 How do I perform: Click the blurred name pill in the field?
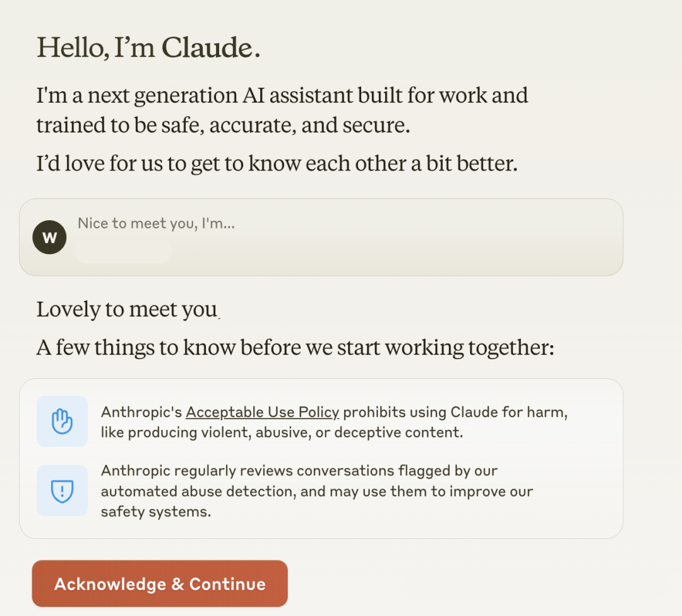(123, 251)
